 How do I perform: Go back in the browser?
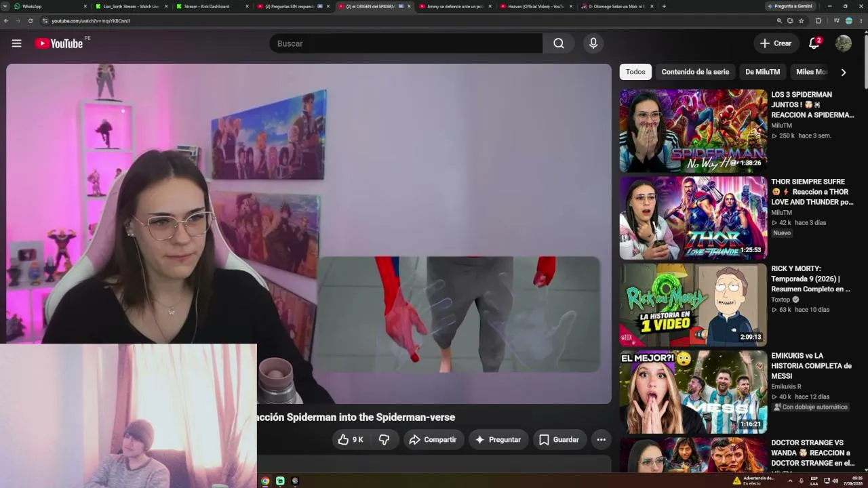point(6,21)
